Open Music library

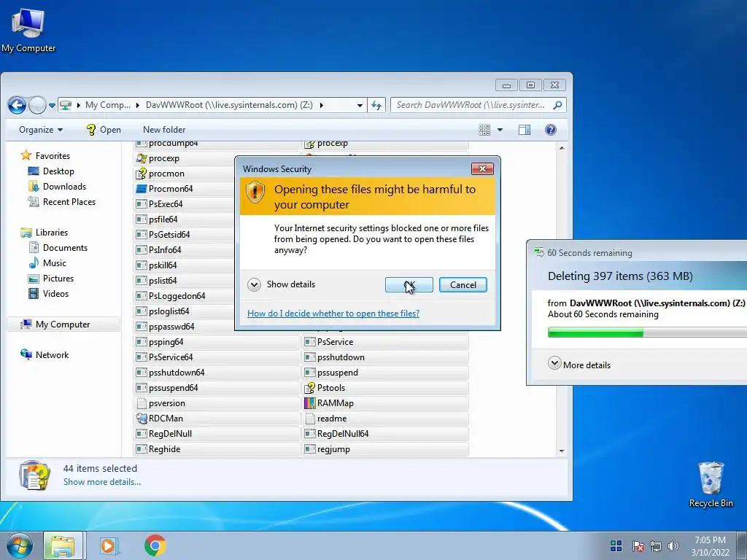[x=47, y=262]
